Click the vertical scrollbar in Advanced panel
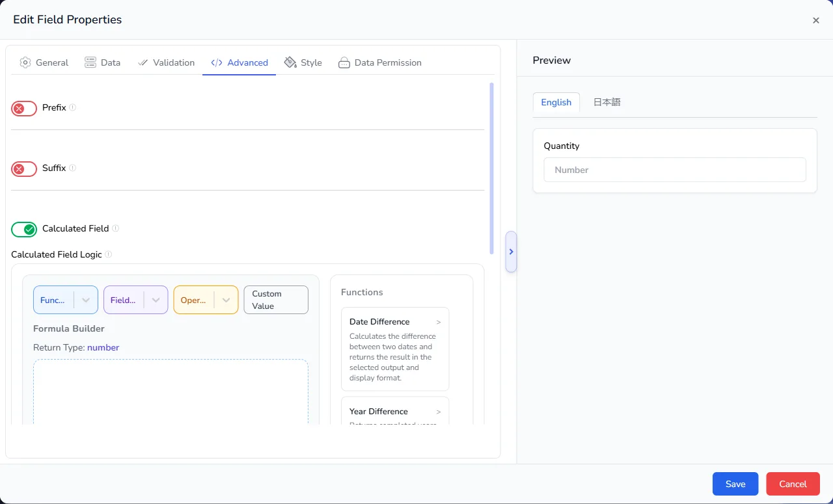This screenshot has height=504, width=833. pyautogui.click(x=491, y=168)
